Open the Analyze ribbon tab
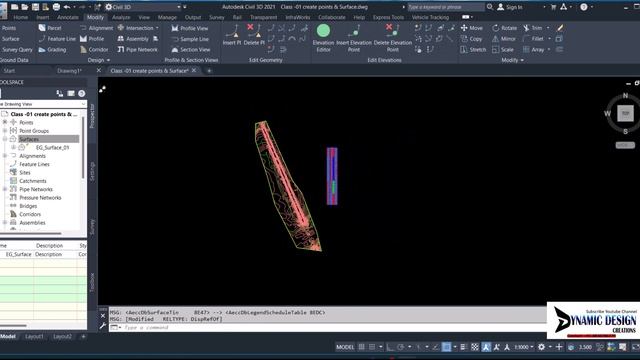This screenshot has height=360, width=640. 121,17
